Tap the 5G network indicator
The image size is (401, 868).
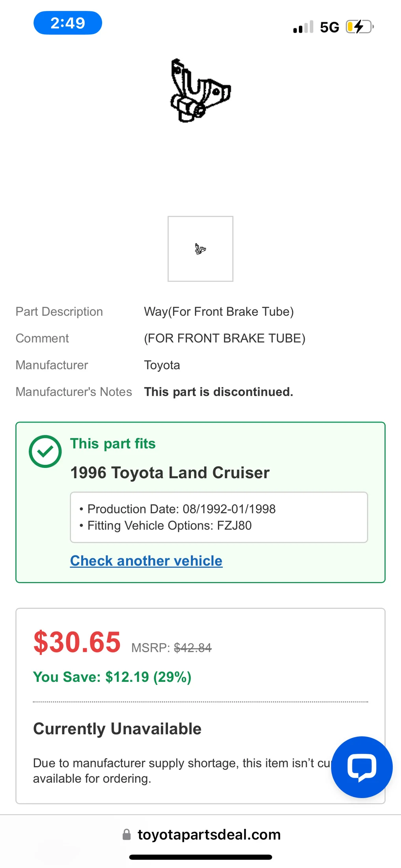coord(330,27)
